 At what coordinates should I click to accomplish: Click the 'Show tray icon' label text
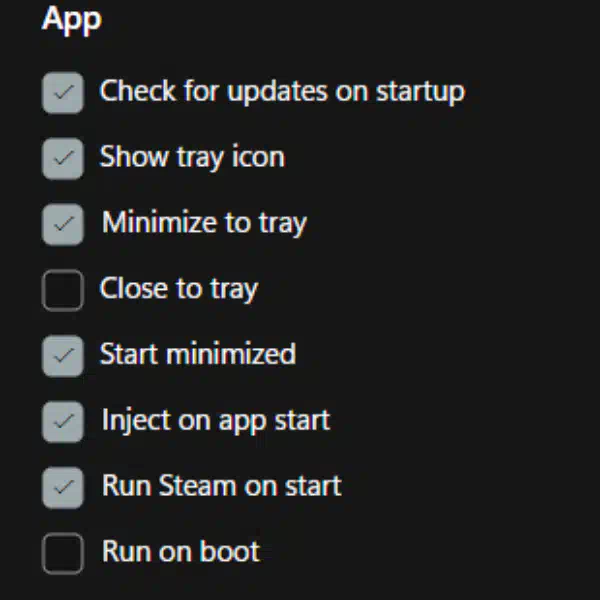[x=192, y=157]
